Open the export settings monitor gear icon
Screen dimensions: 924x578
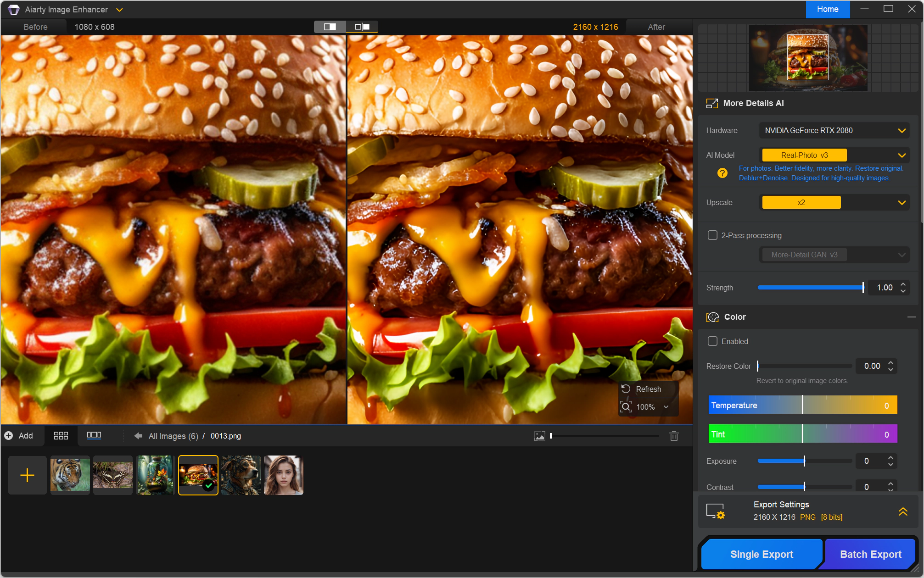715,511
